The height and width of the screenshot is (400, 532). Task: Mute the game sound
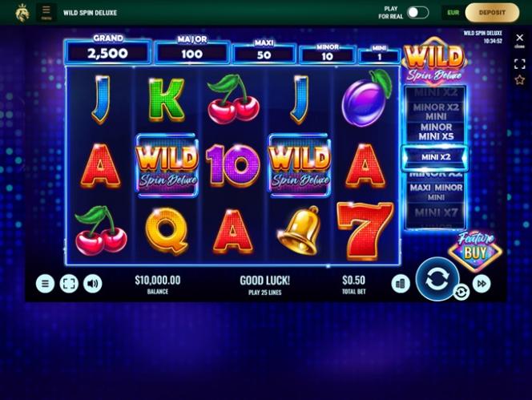pyautogui.click(x=93, y=284)
